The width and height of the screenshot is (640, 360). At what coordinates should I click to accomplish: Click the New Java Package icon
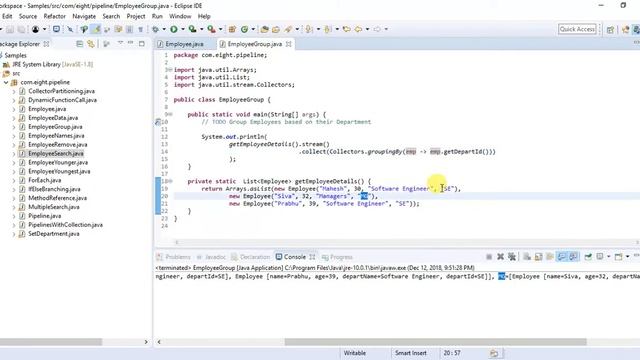232,29
